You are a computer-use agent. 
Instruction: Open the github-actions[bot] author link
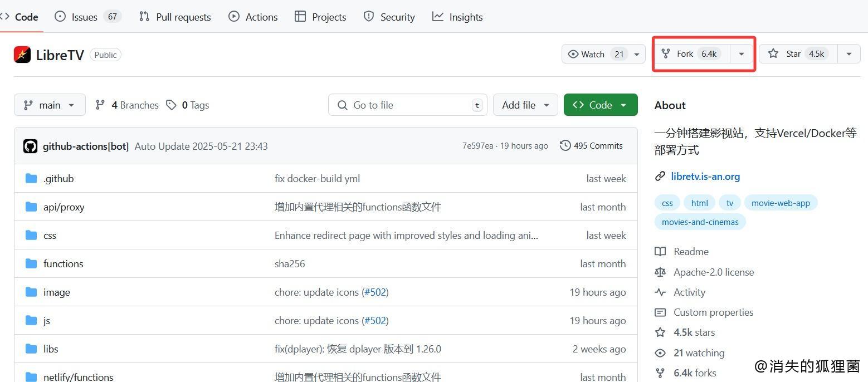[x=86, y=146]
